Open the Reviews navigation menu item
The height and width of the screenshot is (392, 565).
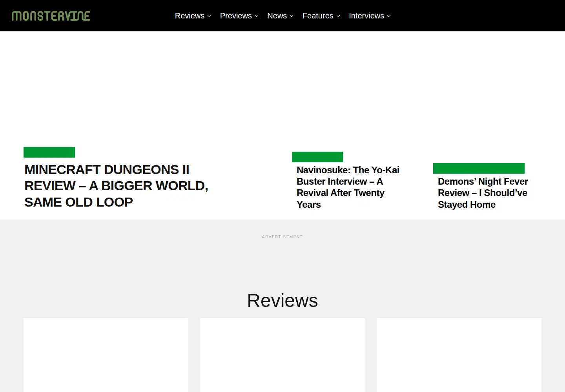click(190, 16)
